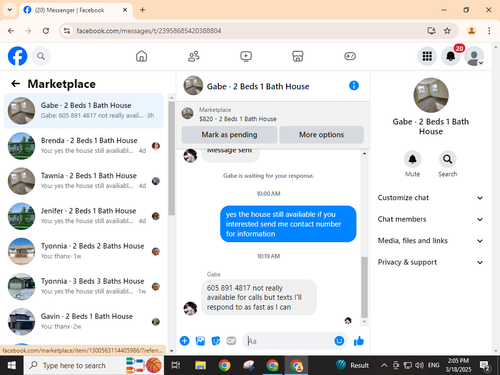The image size is (500, 375).
Task: Attach a photo using the image icon
Action: click(200, 341)
